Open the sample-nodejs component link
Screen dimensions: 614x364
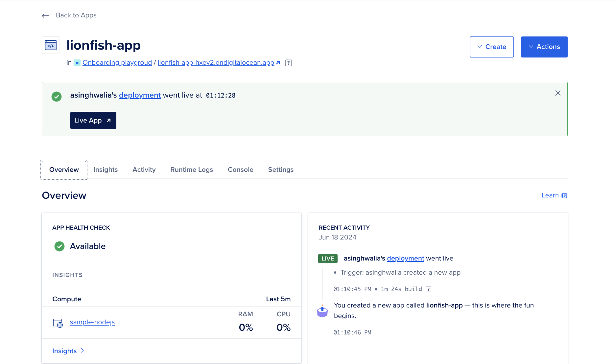[92, 322]
